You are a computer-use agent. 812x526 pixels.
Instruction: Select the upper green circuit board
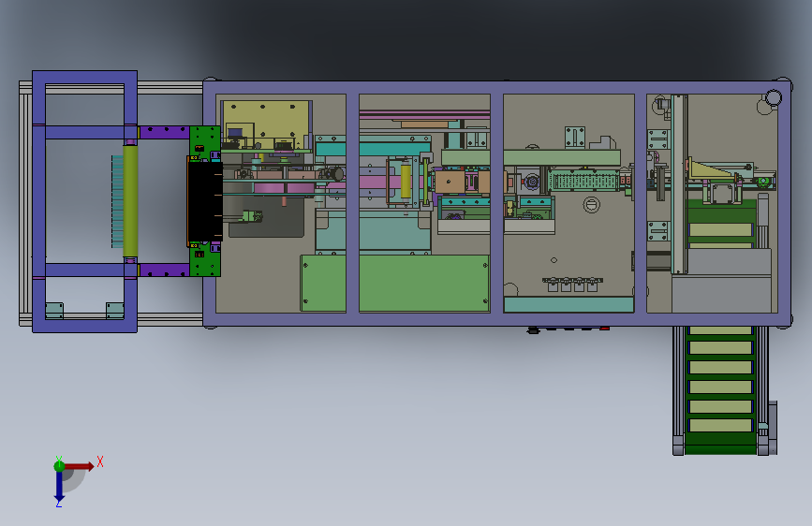click(205, 143)
